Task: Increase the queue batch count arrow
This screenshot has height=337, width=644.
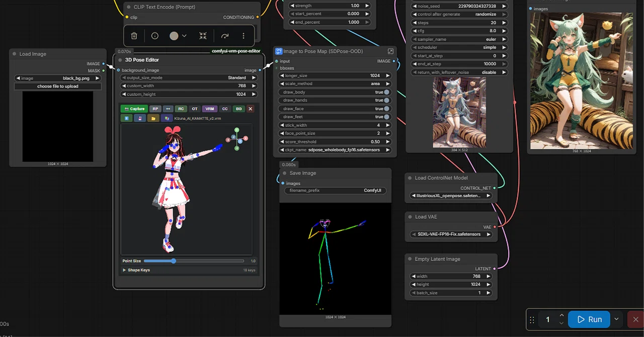Action: (x=561, y=315)
